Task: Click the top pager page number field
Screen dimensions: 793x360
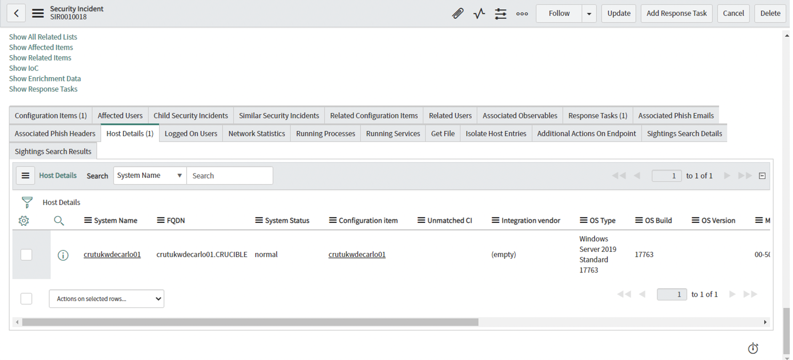Action: (x=667, y=176)
